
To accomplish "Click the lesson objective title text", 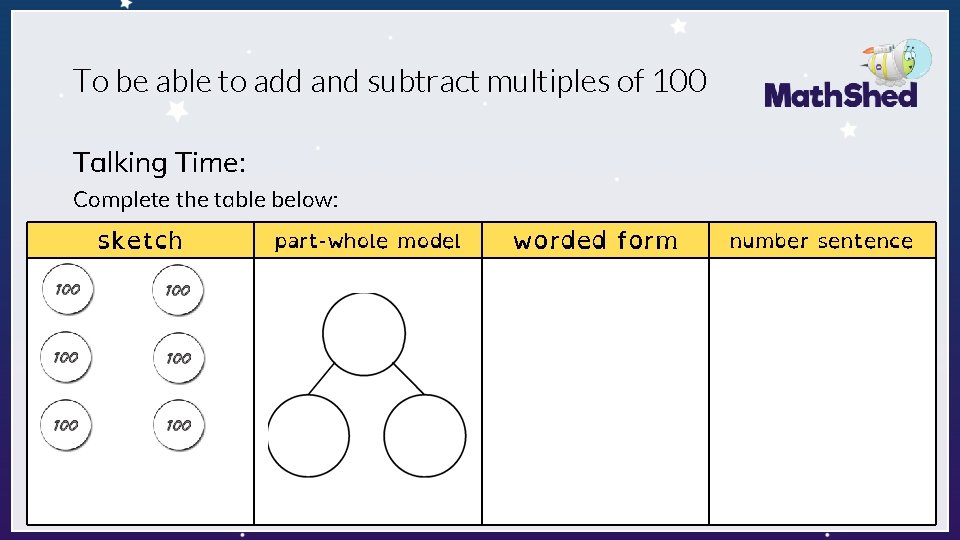I will point(390,81).
